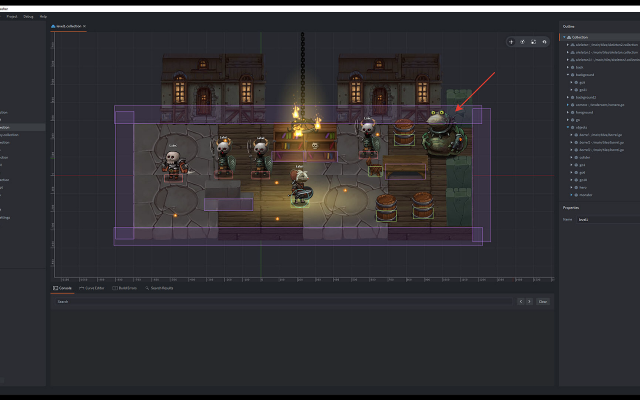
Task: Select the highlighted collection file in assets panel
Action: click(x=22, y=127)
